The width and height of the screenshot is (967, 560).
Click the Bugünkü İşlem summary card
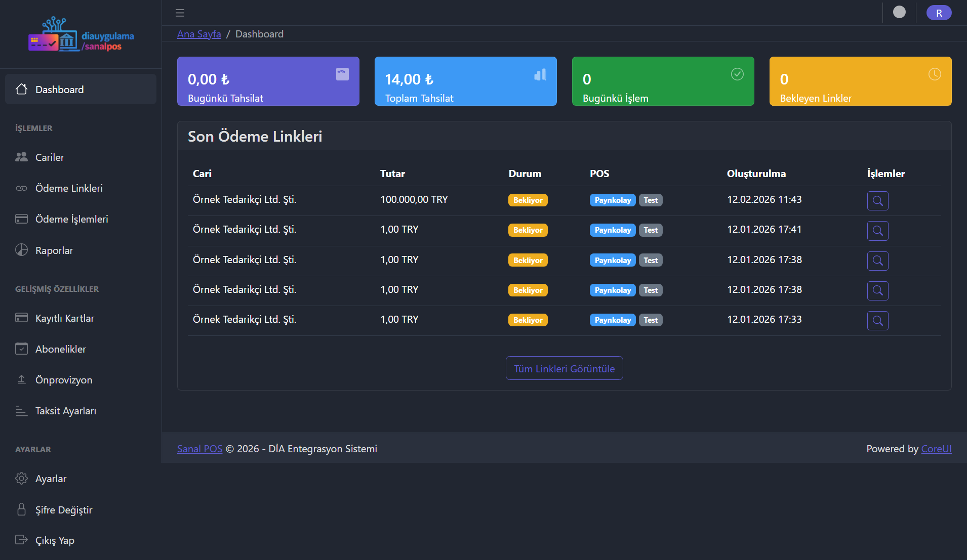[x=663, y=81]
